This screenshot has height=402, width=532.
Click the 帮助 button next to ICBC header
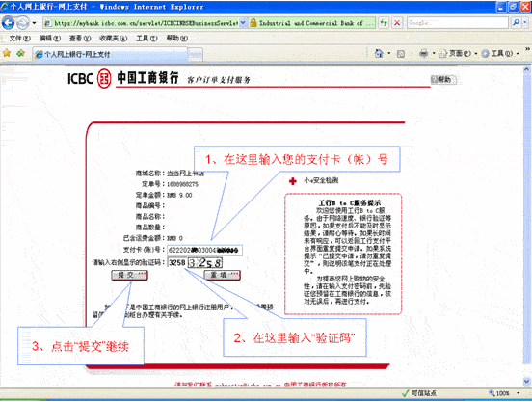[x=443, y=80]
